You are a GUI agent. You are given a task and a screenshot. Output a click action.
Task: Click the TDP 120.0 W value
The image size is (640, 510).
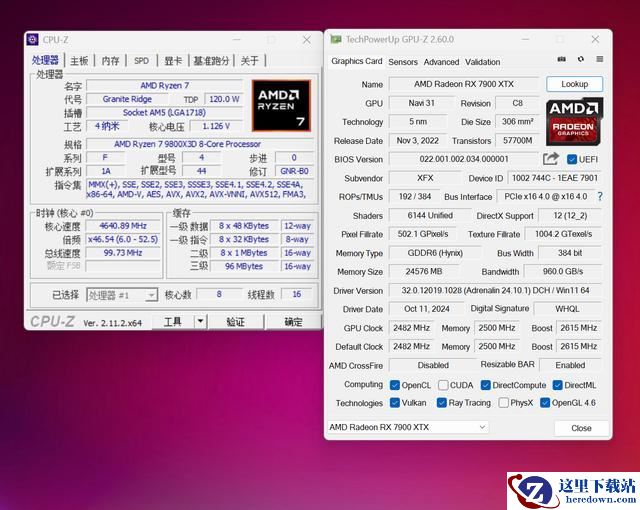[224, 99]
